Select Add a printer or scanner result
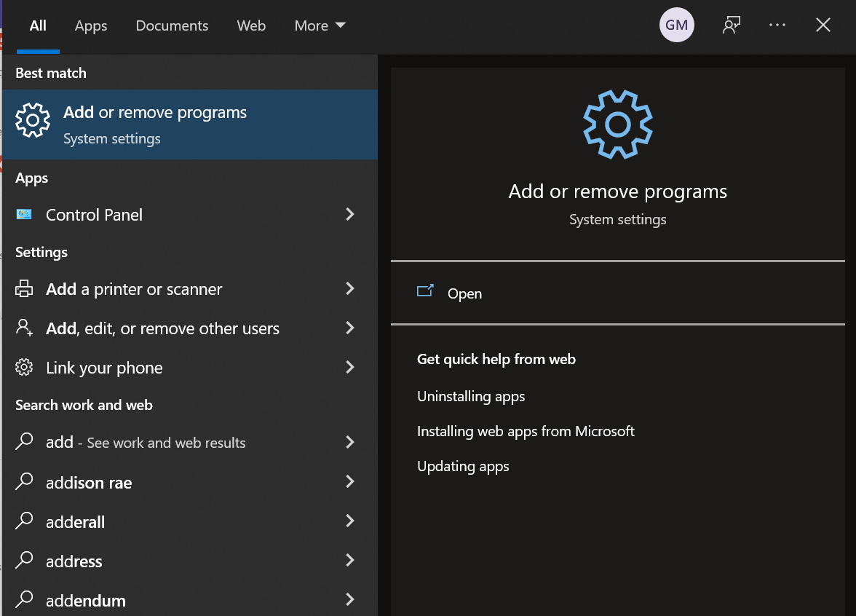The height and width of the screenshot is (616, 856). [190, 289]
